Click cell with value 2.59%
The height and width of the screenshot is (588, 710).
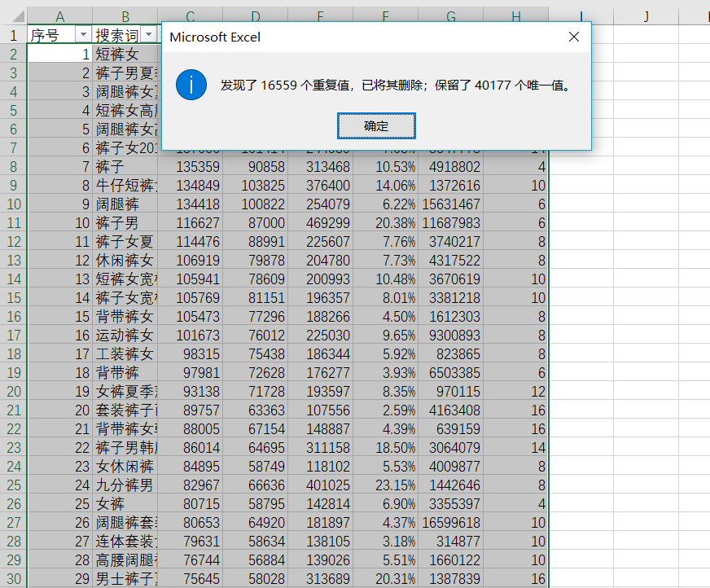pyautogui.click(x=386, y=410)
